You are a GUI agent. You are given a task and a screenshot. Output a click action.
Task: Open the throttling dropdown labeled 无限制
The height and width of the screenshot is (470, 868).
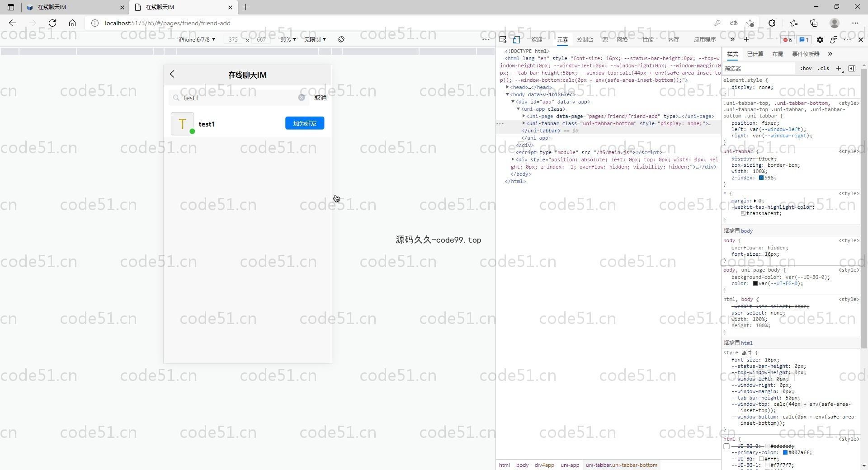(315, 40)
